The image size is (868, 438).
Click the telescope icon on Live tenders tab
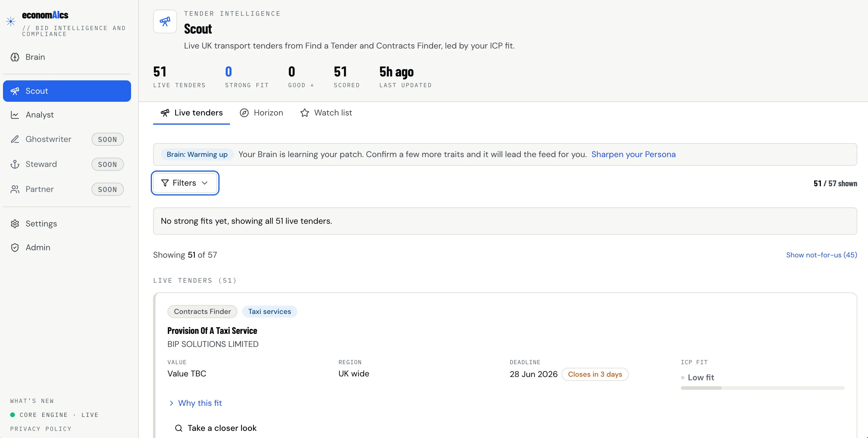pos(165,113)
